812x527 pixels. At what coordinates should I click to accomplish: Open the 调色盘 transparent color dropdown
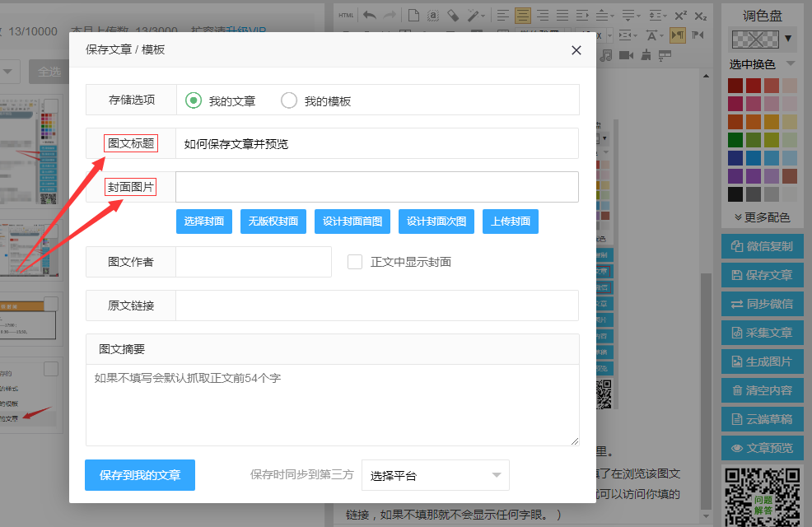point(762,38)
